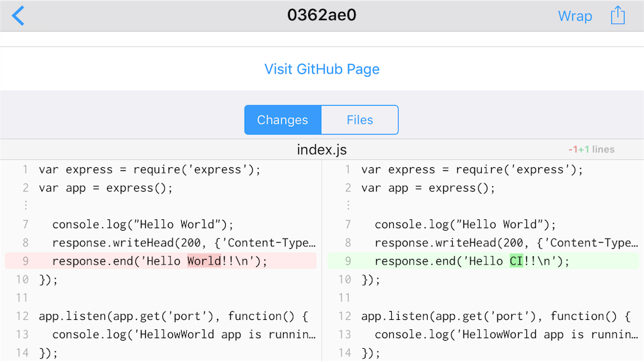644x362 pixels.
Task: Select the index.js file header
Action: [322, 150]
